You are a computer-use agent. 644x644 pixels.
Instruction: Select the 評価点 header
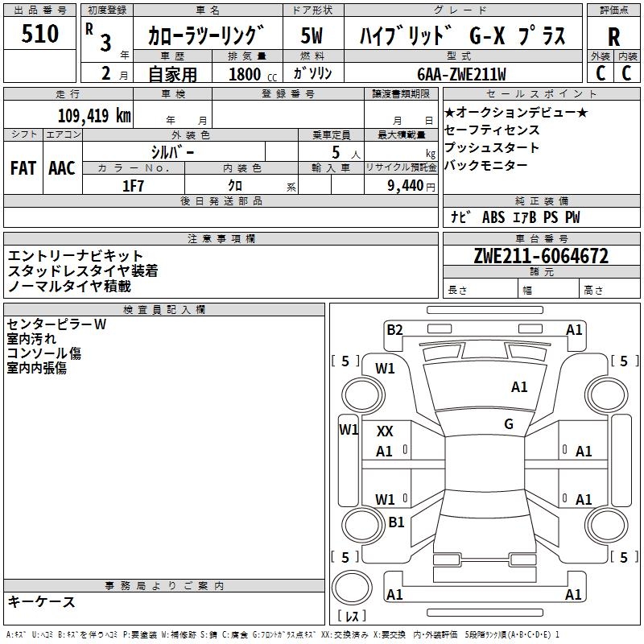tap(613, 10)
